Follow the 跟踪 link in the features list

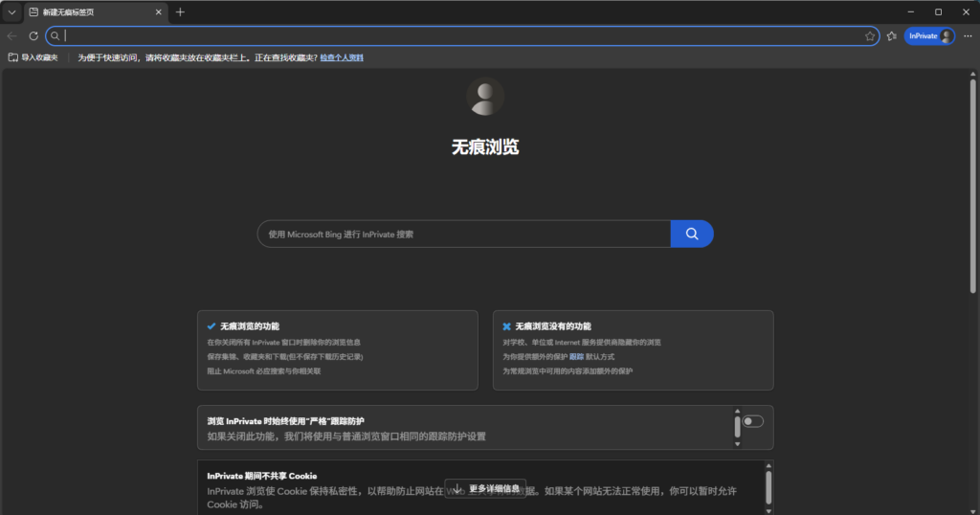[576, 356]
